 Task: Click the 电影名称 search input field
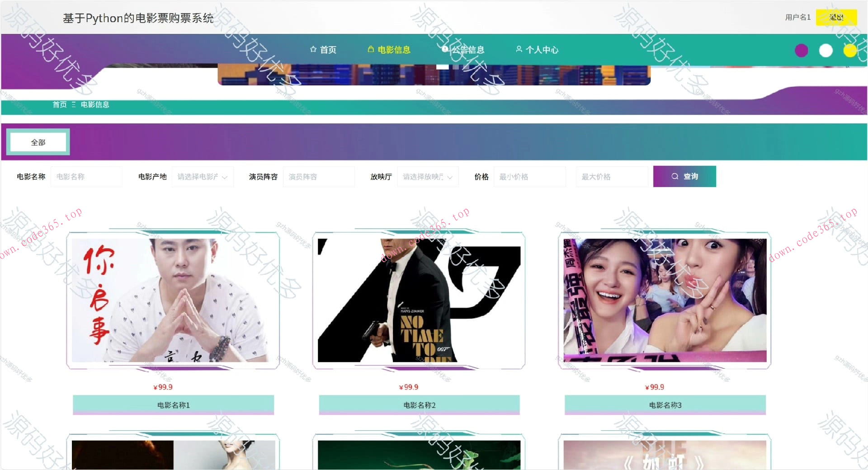(86, 177)
